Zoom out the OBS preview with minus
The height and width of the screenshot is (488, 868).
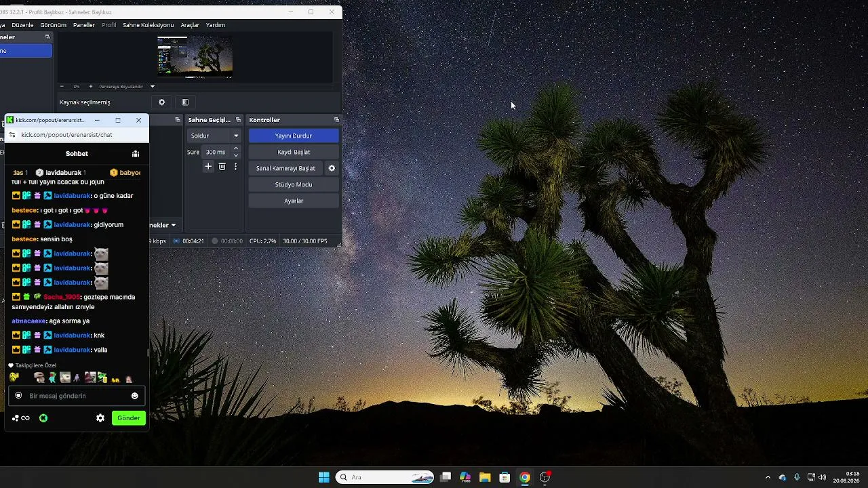pos(62,87)
